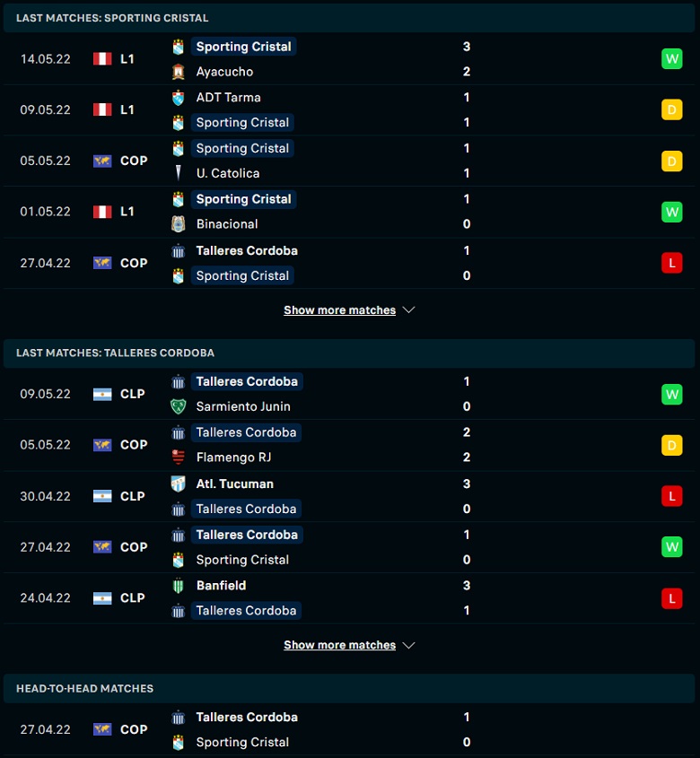The image size is (700, 758).
Task: Click red L badge for Atl. Tucuman match
Action: click(x=671, y=496)
